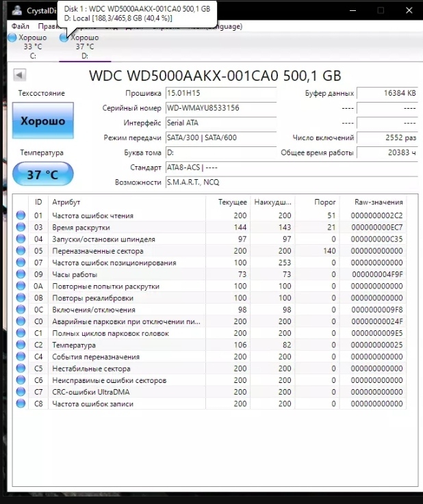Click status circle of attribute C2
The image size is (423, 504).
[x=21, y=345]
